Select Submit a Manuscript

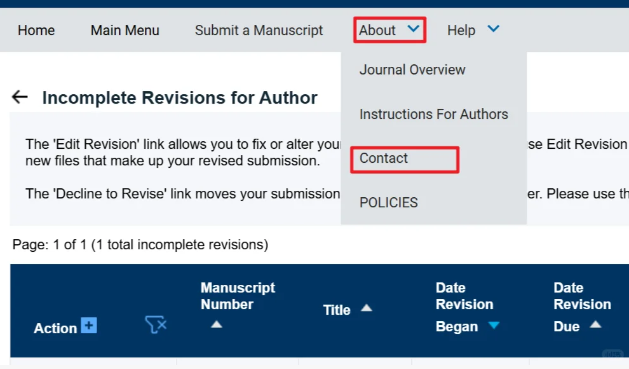[x=259, y=30]
